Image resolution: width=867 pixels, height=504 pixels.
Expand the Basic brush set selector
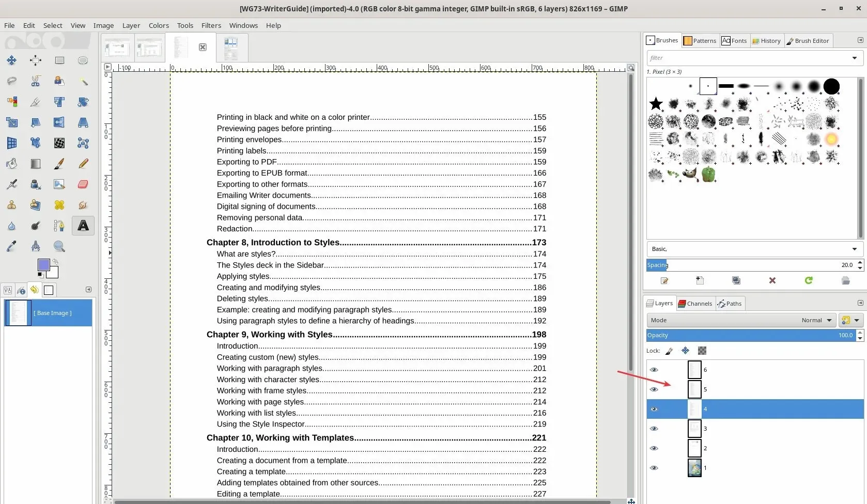pyautogui.click(x=855, y=249)
